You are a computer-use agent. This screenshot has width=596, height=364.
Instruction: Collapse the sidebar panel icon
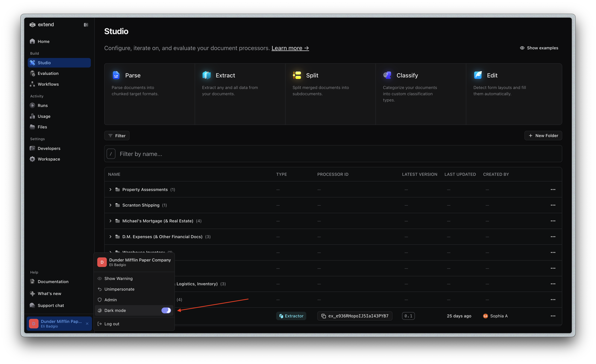click(x=86, y=25)
